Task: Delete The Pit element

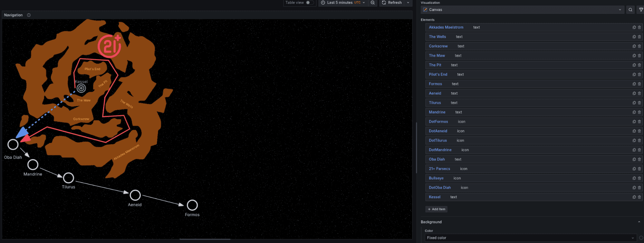Action: (639, 65)
